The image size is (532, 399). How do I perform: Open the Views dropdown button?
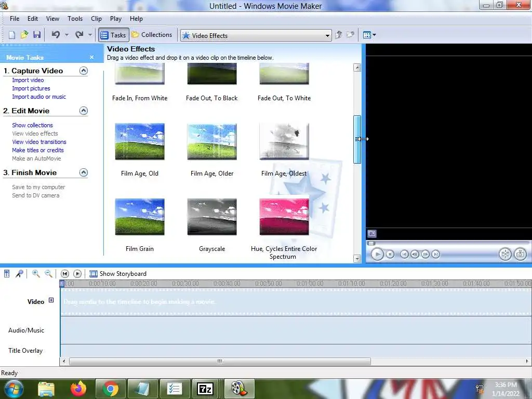tap(369, 35)
